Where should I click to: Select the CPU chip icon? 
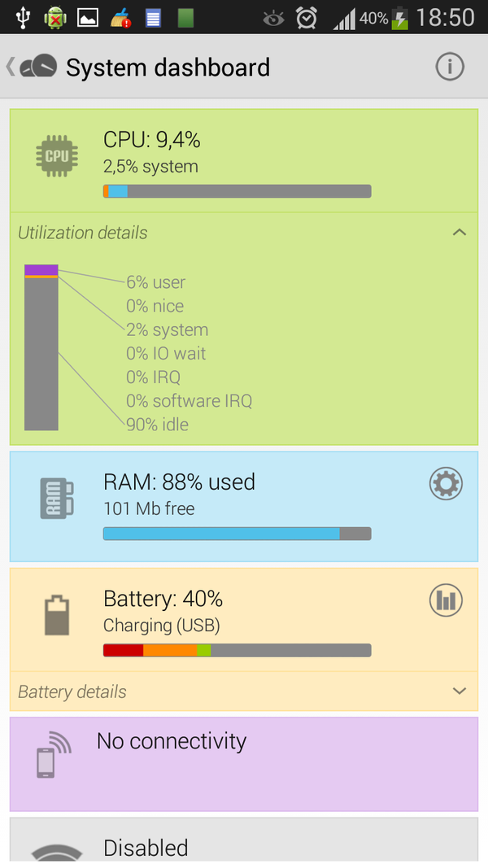56,155
